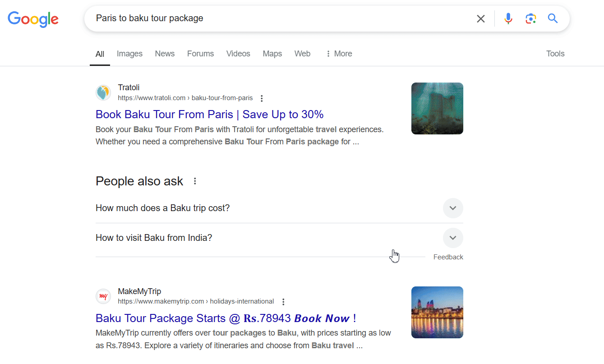Viewport: 604px width, 364px height.
Task: Click the Tools button
Action: (555, 54)
